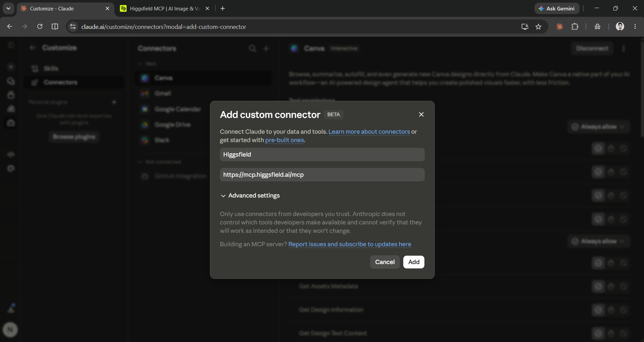View site information icon in address bar
The width and height of the screenshot is (644, 342).
(73, 27)
